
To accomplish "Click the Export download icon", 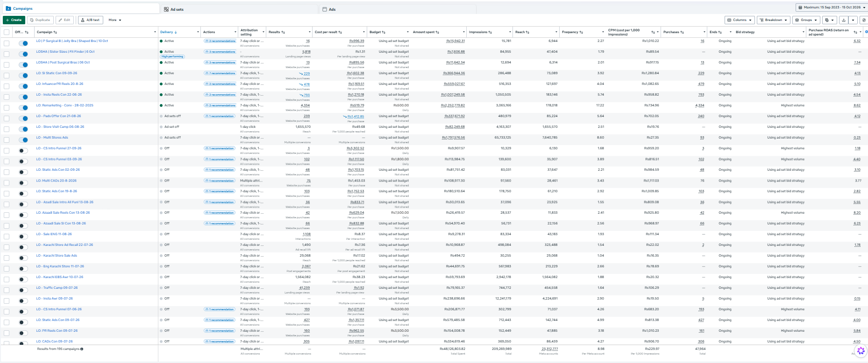I will click(x=844, y=20).
